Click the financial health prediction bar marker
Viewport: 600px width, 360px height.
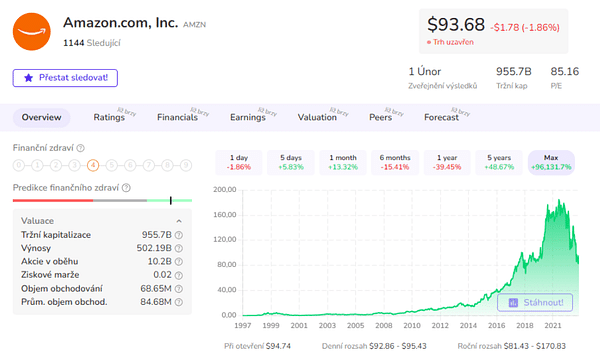coord(171,200)
